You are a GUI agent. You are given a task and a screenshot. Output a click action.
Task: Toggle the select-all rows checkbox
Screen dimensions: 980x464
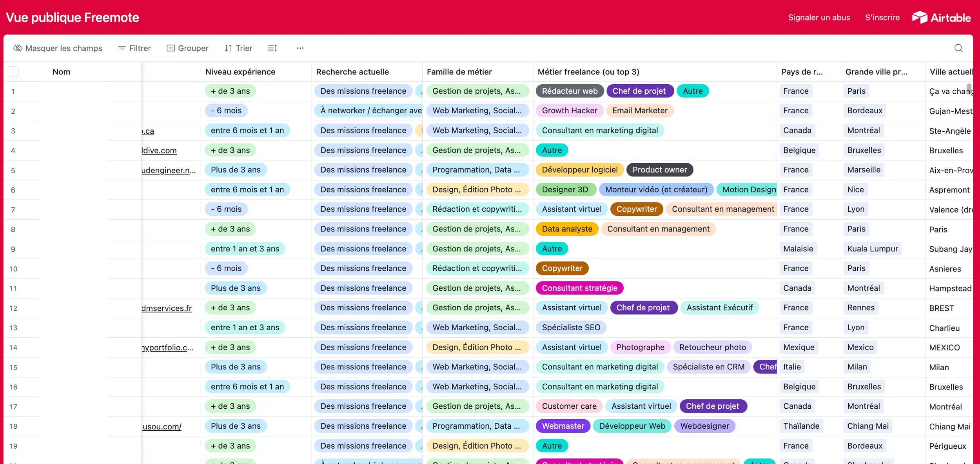pos(13,72)
